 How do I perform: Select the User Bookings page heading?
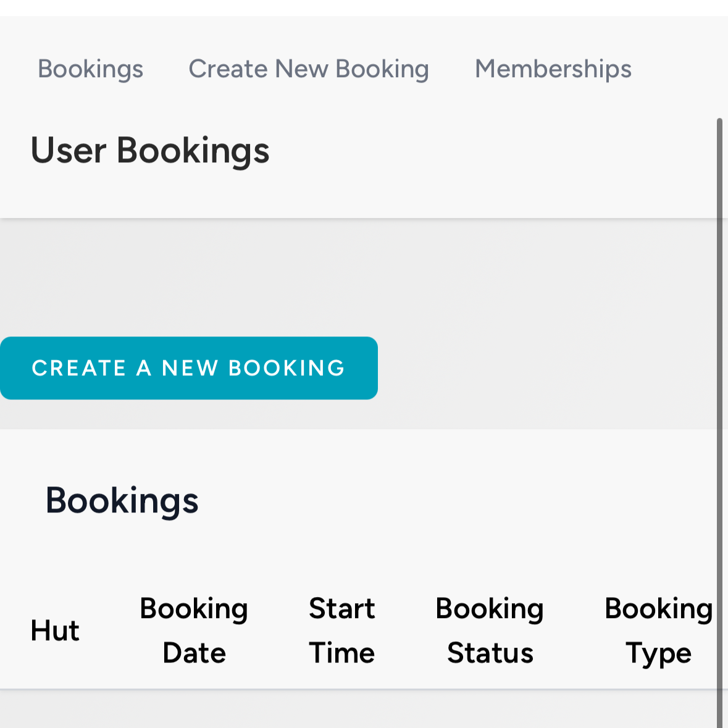pos(150,151)
